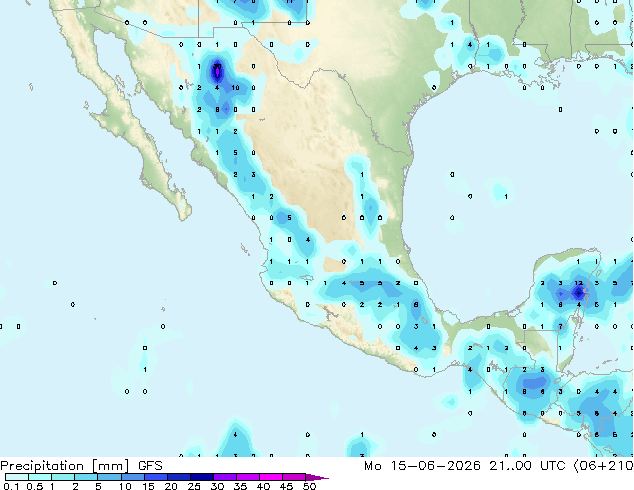Click the arrow tip beyond 50 on legend
The image size is (634, 490).
point(317,478)
